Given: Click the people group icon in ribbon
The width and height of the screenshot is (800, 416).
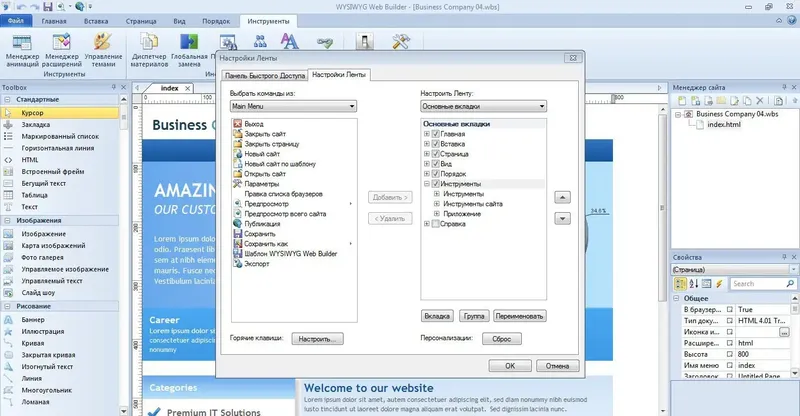Looking at the screenshot, I should (260, 41).
